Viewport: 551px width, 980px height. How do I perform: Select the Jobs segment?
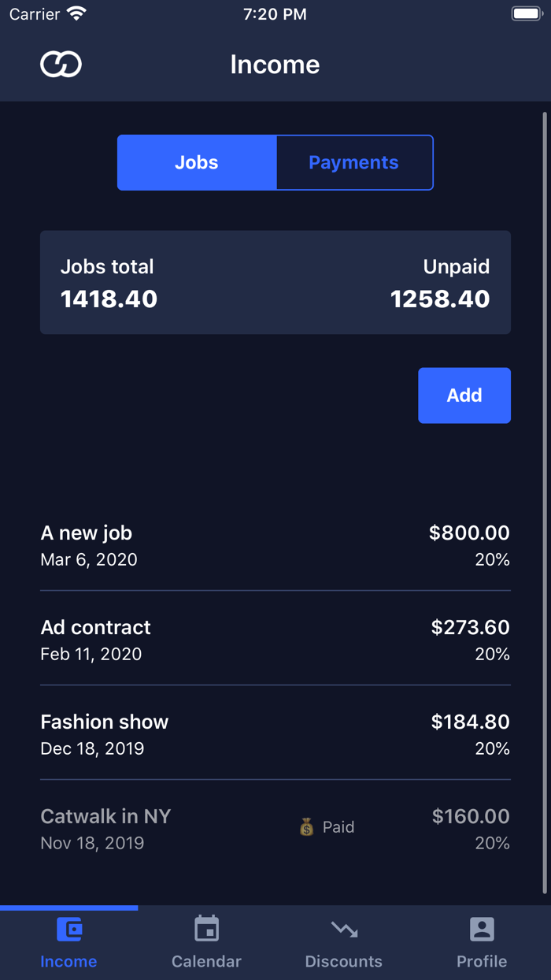197,162
